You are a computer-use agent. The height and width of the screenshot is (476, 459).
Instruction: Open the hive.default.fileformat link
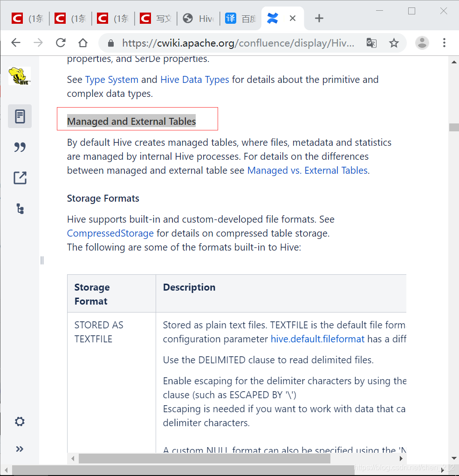click(x=317, y=339)
